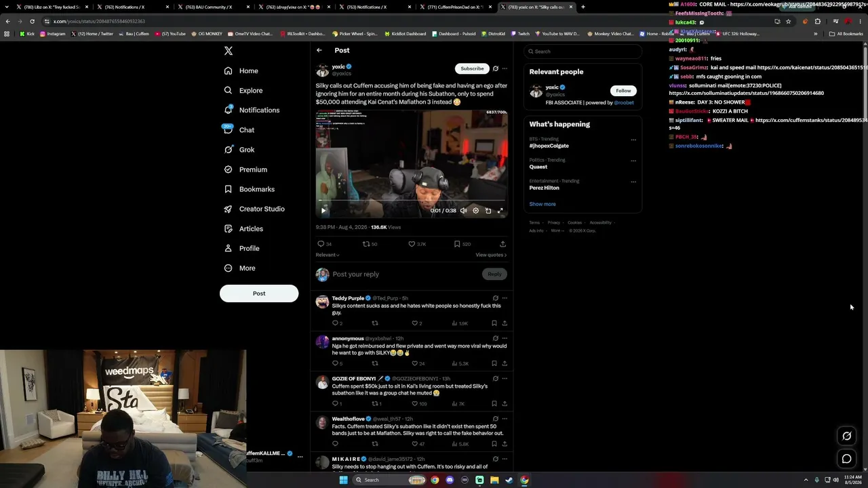Bookmark Teddy Purple's reply

[x=494, y=323]
